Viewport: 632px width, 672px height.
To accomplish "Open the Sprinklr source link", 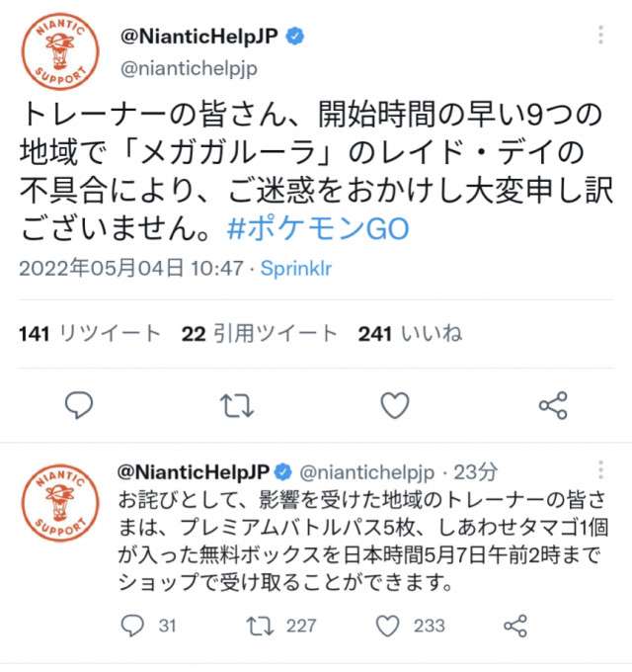I will click(296, 269).
